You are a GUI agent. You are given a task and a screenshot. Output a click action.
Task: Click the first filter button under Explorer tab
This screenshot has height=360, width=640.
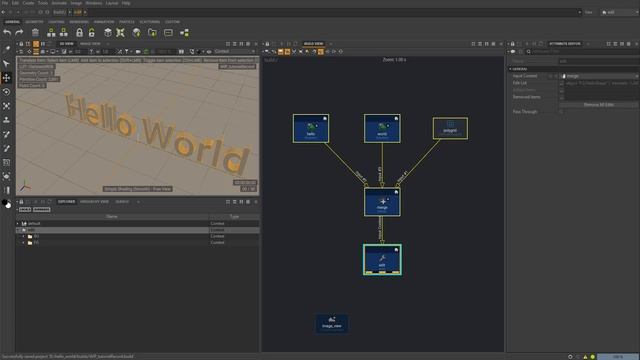(25, 209)
